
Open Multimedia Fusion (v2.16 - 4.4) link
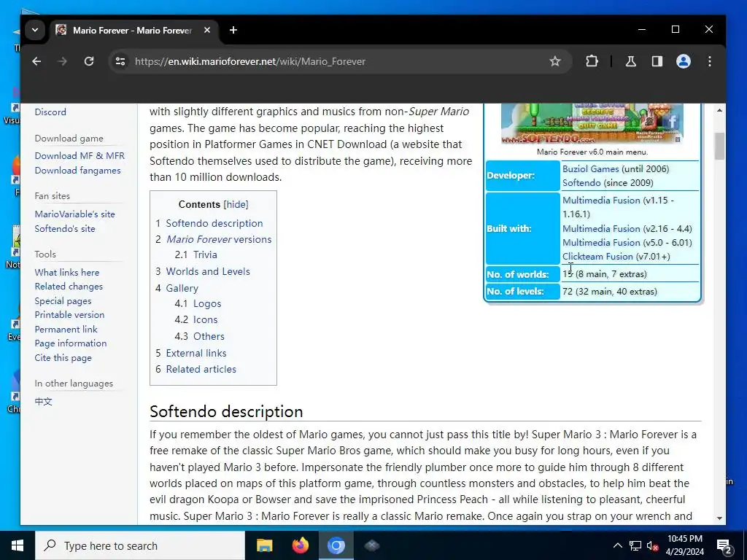601,229
